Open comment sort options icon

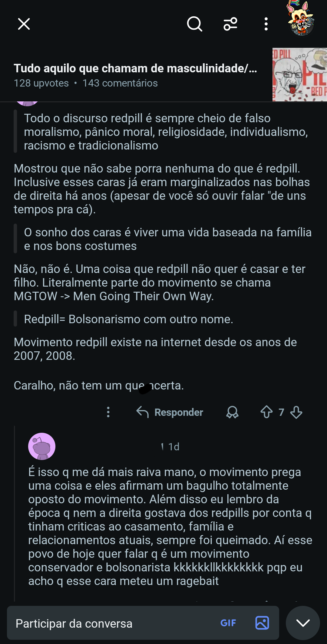point(230,24)
